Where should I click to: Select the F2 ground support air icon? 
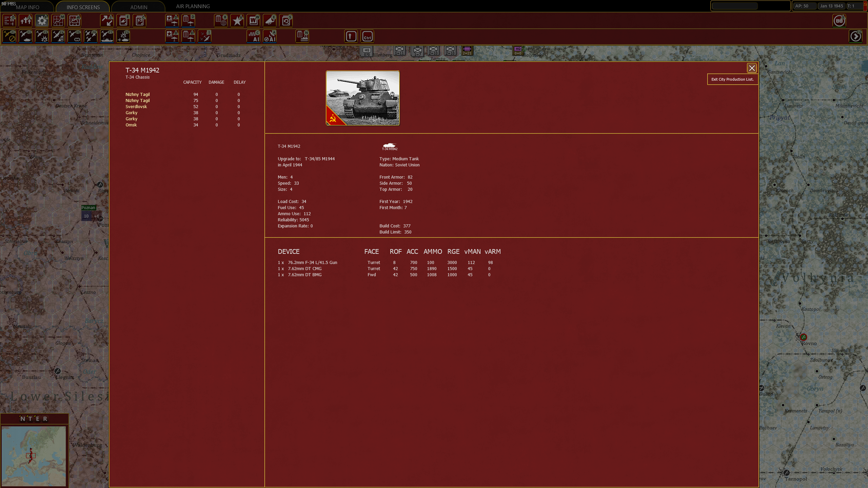point(25,36)
